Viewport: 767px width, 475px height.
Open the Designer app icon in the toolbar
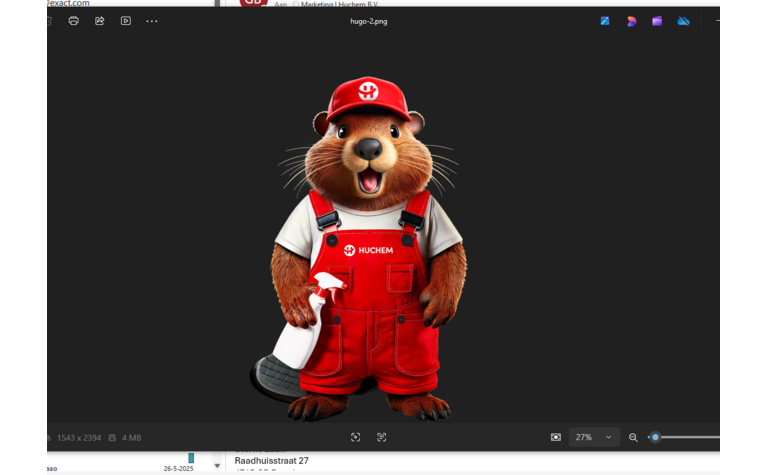pyautogui.click(x=631, y=21)
